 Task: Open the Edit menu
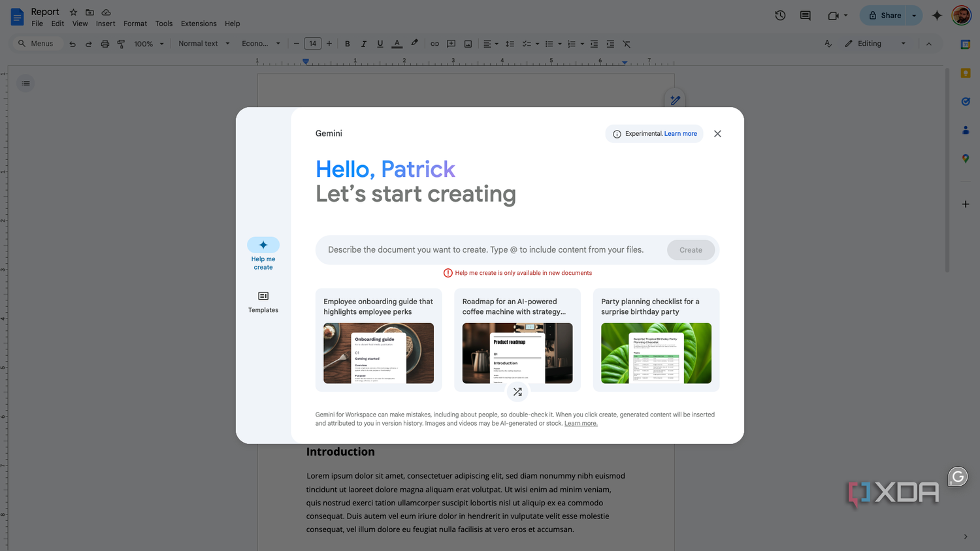(57, 24)
